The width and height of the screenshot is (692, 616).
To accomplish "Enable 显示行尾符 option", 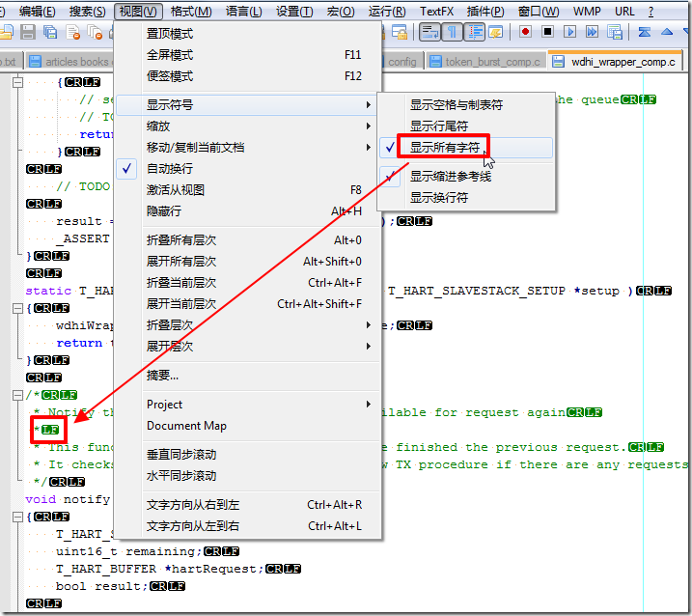I will [x=465, y=126].
